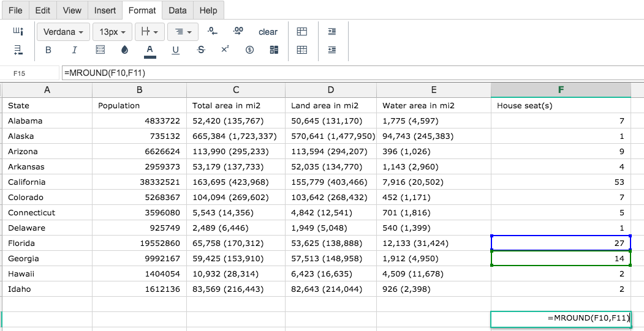Viewport: 644px width, 331px height.
Task: Increase decimal places icon
Action: click(238, 32)
